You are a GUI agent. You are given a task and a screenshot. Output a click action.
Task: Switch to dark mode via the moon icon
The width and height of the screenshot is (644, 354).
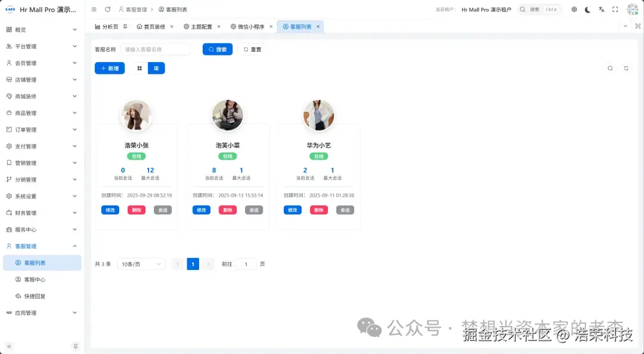click(587, 9)
